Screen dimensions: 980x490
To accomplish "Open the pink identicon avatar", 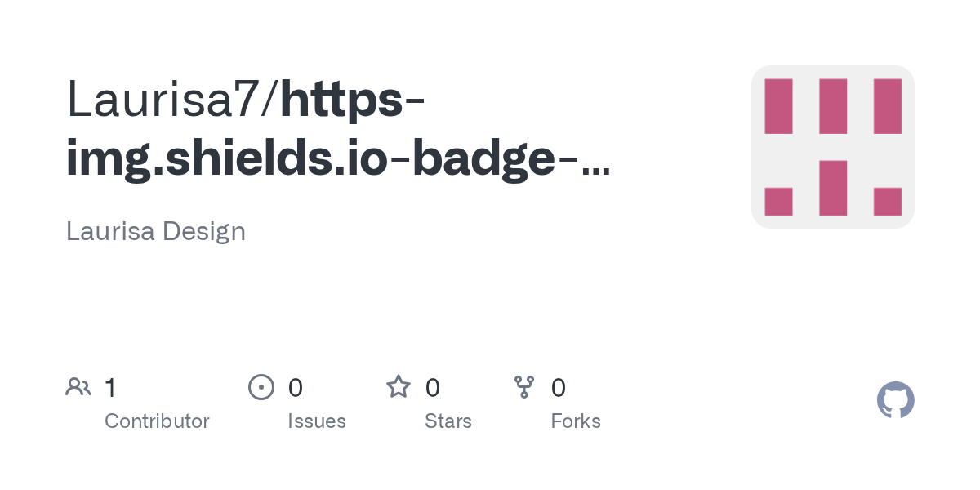I will click(833, 147).
